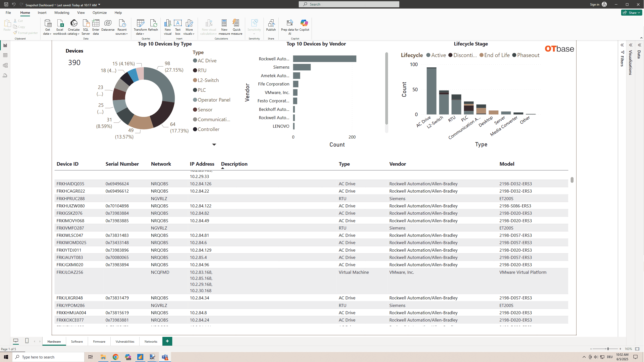Image resolution: width=644 pixels, height=362 pixels.
Task: Click the Dataverse icon
Action: (108, 25)
